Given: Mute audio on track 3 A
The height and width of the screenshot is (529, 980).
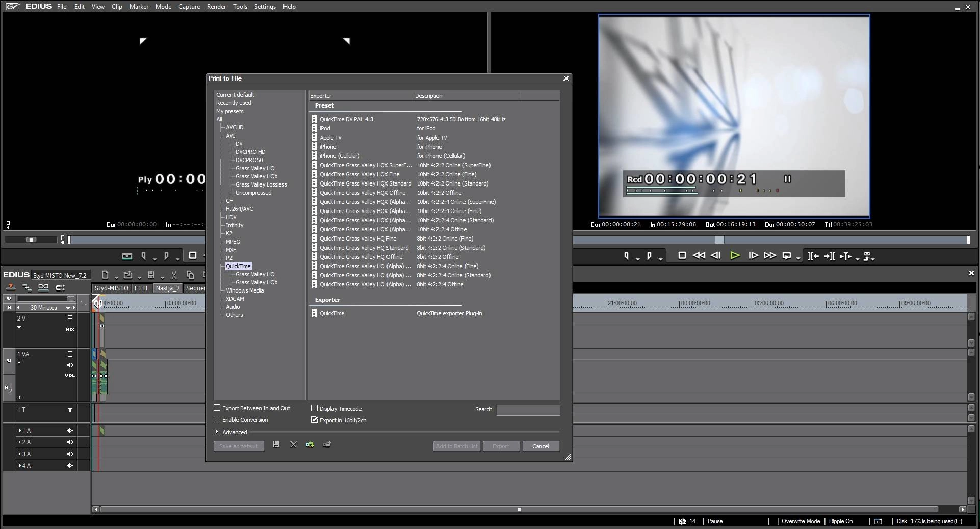Looking at the screenshot, I should point(70,454).
